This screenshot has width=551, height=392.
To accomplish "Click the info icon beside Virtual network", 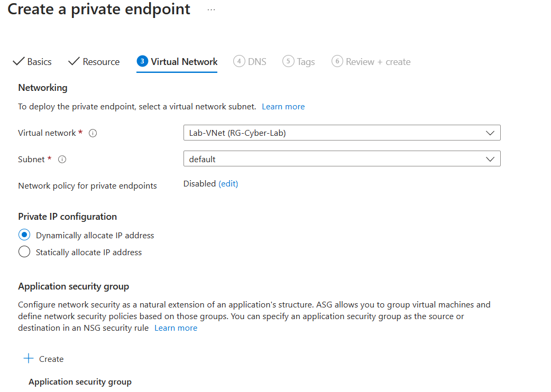I will 93,133.
